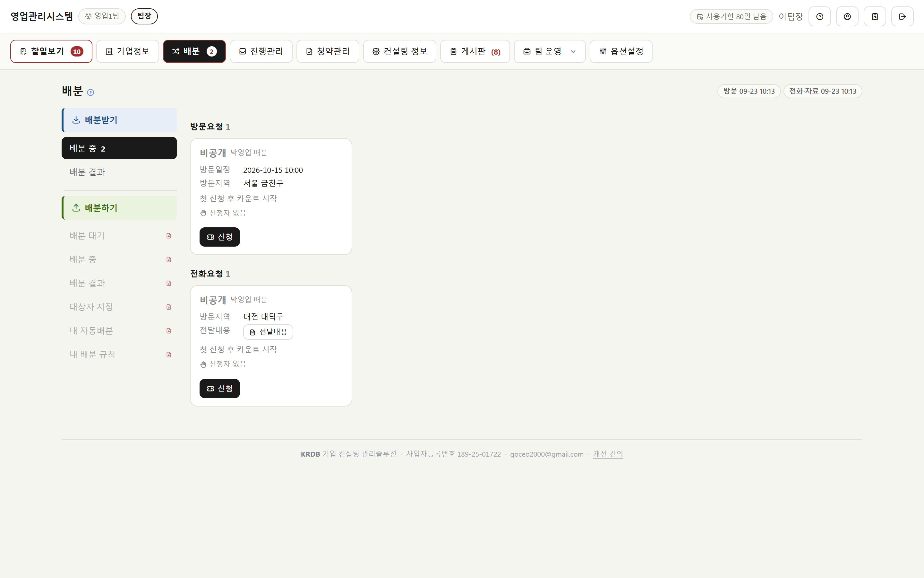Viewport: 924px width, 578px height.
Task: Click the logout icon
Action: [902, 16]
